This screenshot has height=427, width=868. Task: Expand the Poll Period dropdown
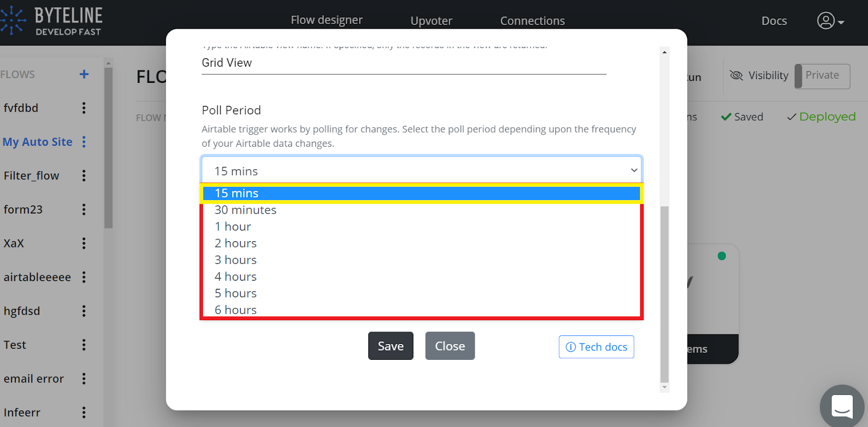(x=422, y=171)
